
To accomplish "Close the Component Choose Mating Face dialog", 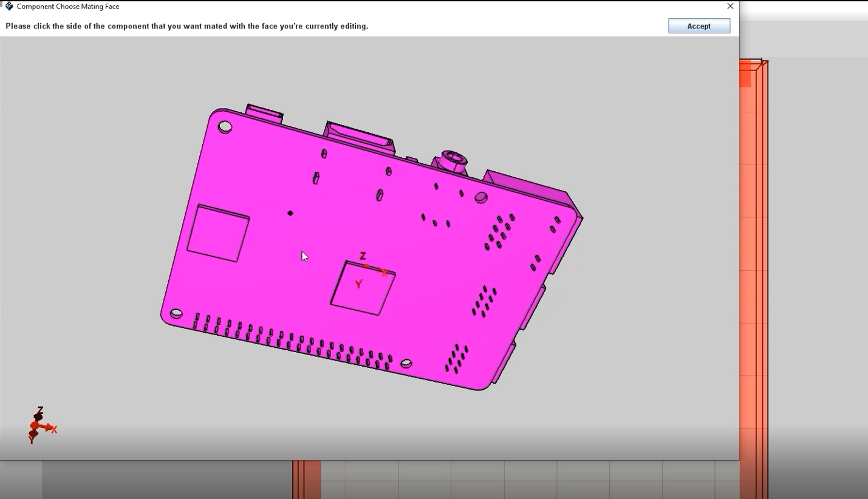I will [730, 6].
